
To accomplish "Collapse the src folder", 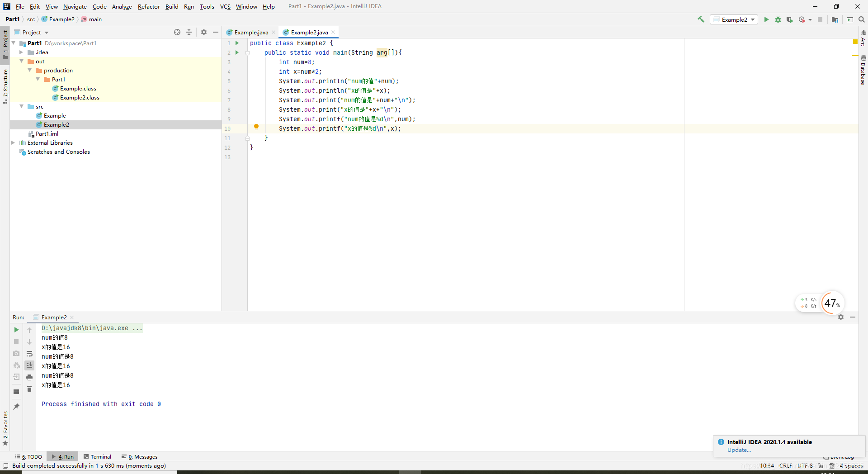I will pyautogui.click(x=21, y=106).
